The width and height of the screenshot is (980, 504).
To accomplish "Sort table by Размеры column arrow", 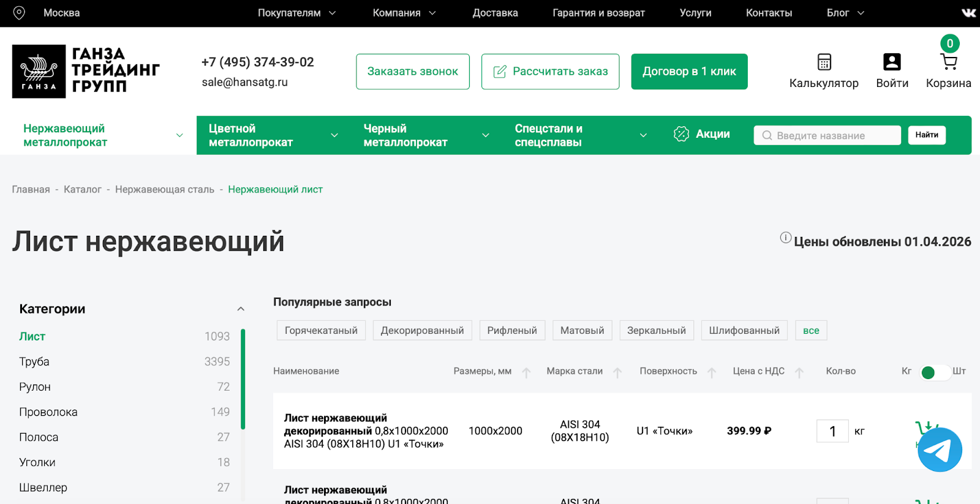I will (x=526, y=372).
